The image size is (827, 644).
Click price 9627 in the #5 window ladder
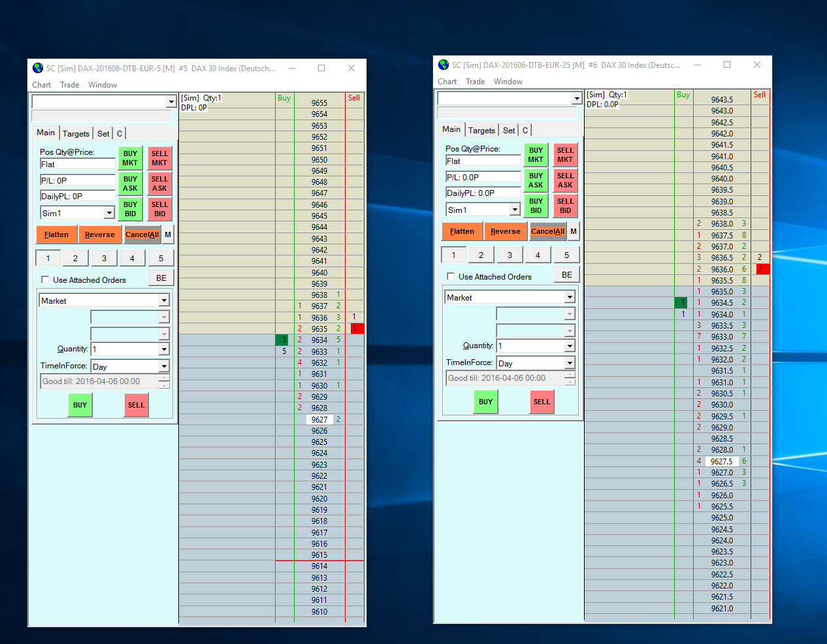[x=319, y=420]
